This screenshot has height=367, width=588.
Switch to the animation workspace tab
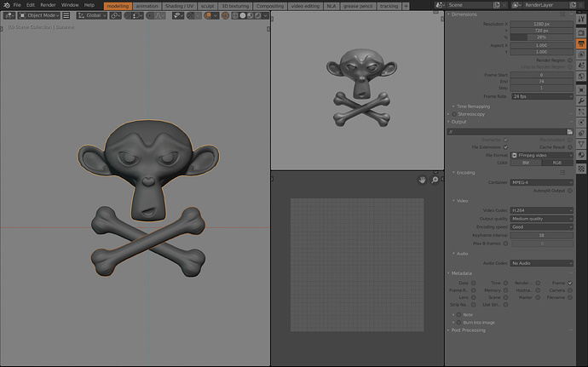click(x=147, y=6)
